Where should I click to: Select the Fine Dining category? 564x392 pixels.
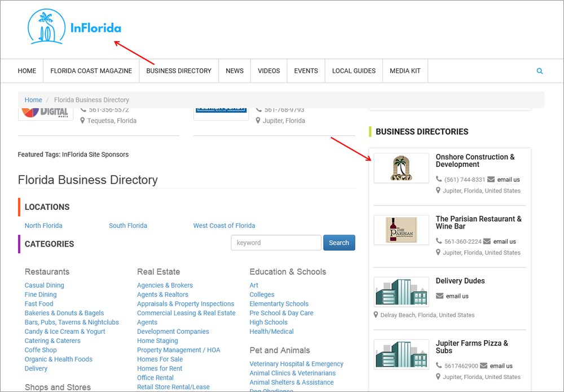[41, 294]
